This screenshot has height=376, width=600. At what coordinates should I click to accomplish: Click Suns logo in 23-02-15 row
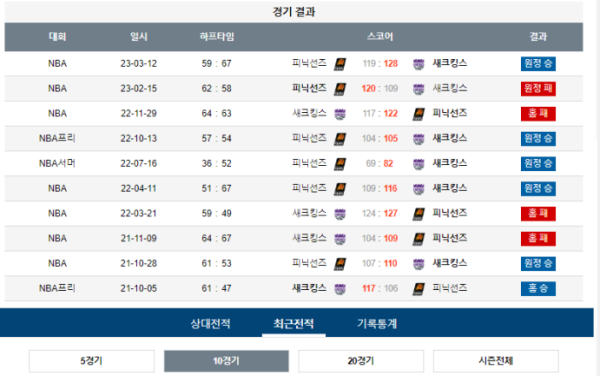[x=340, y=89]
